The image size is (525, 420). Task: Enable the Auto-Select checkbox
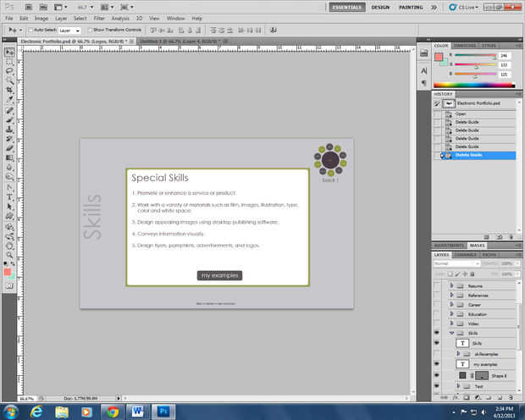pos(30,30)
